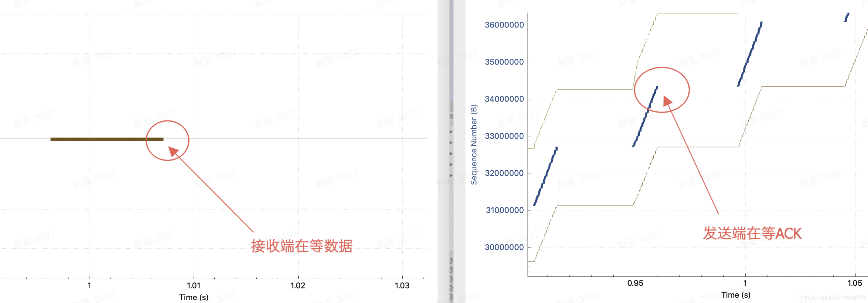The image size is (868, 303).
Task: Click the 32000000 sequence number axis label
Action: pyautogui.click(x=504, y=173)
